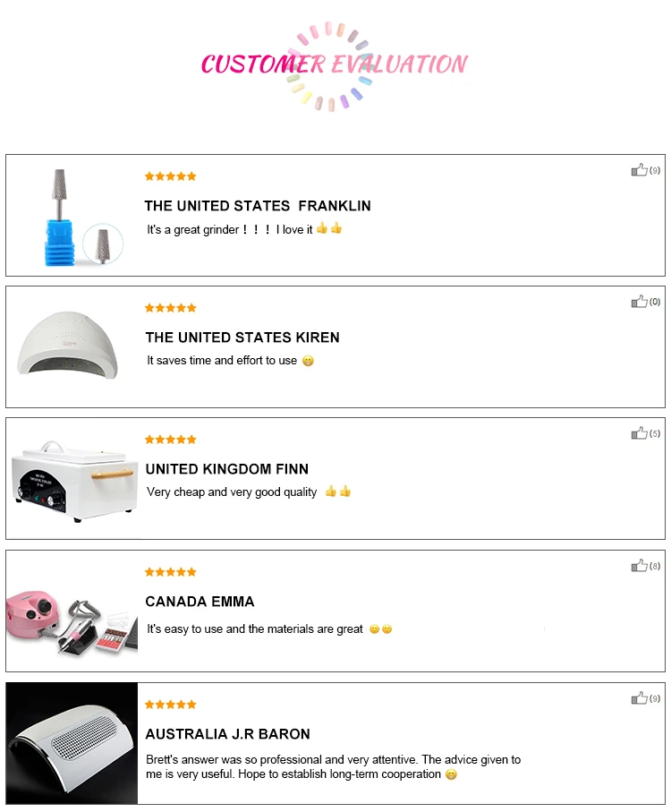
Task: Click reviewer name THE UNITED STATES FRANKLIN
Action: coord(258,206)
